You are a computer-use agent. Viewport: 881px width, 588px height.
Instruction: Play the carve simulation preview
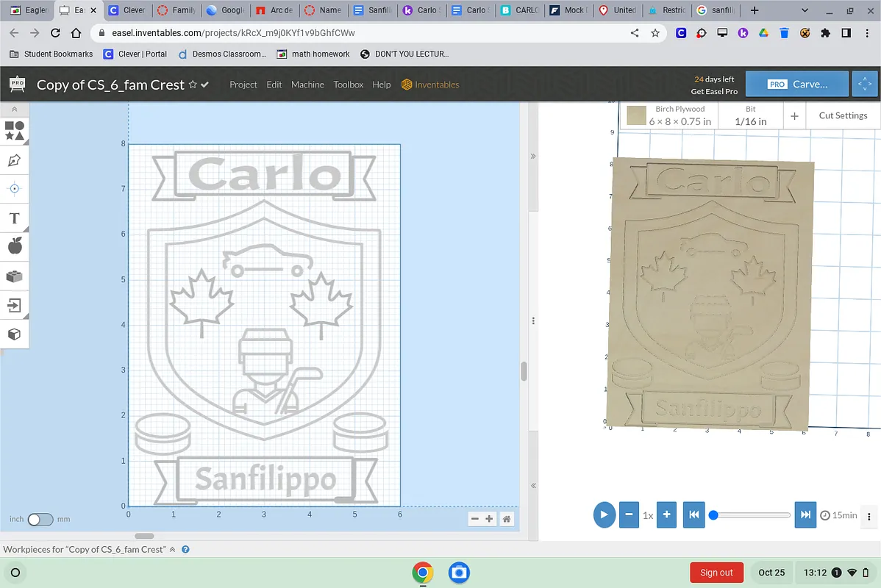(x=604, y=514)
